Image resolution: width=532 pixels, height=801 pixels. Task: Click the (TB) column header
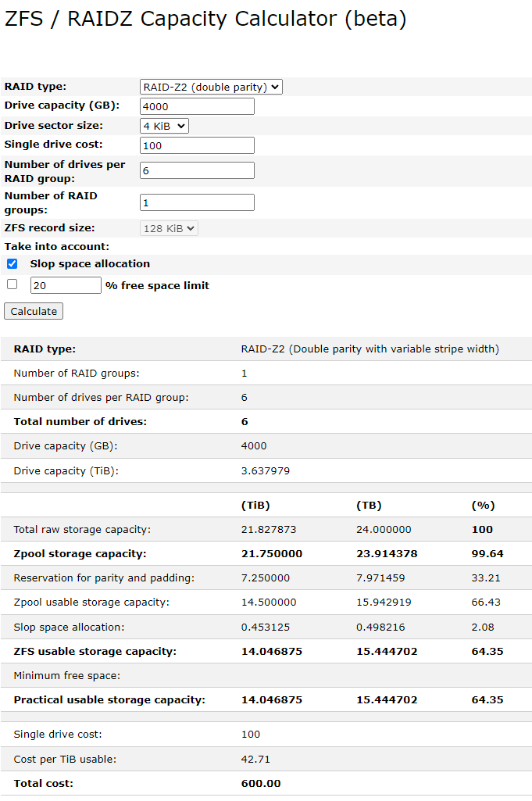(x=370, y=506)
